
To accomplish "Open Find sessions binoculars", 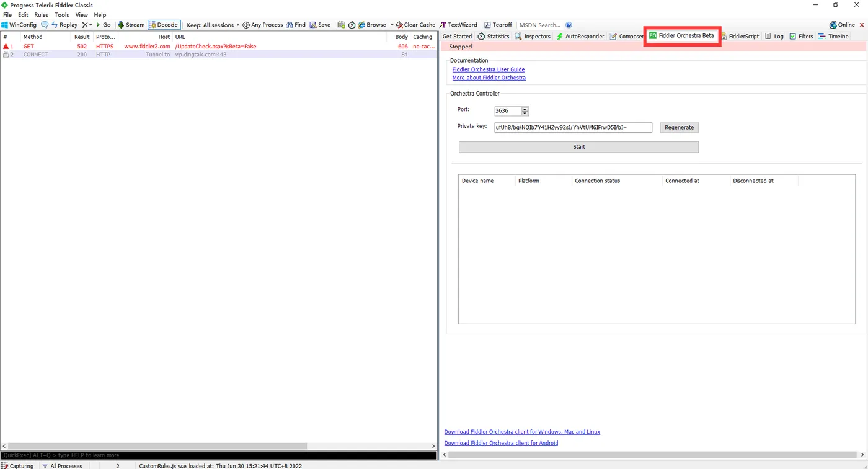I will click(x=296, y=25).
